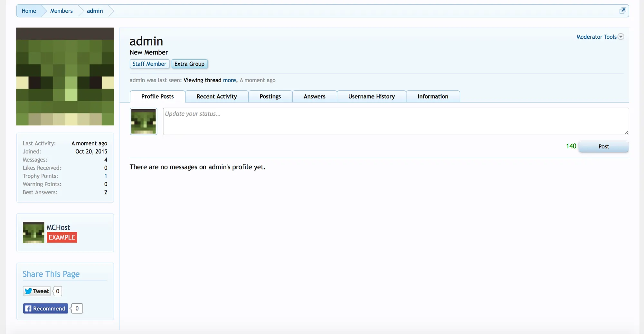Click the Tweet button with Twitter bird
The image size is (644, 334).
[37, 291]
